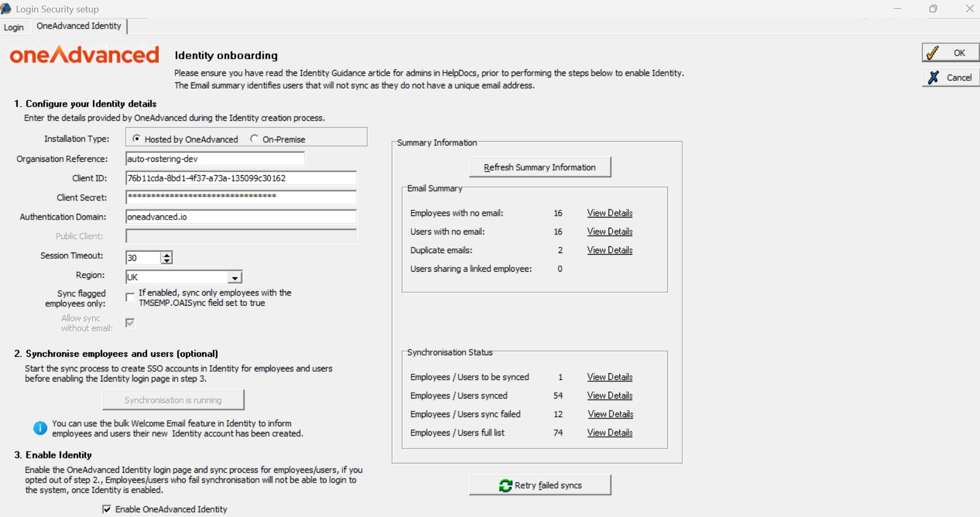Toggle Sync flagged employees only checkbox
Viewport: 980px width, 517px height.
(130, 297)
